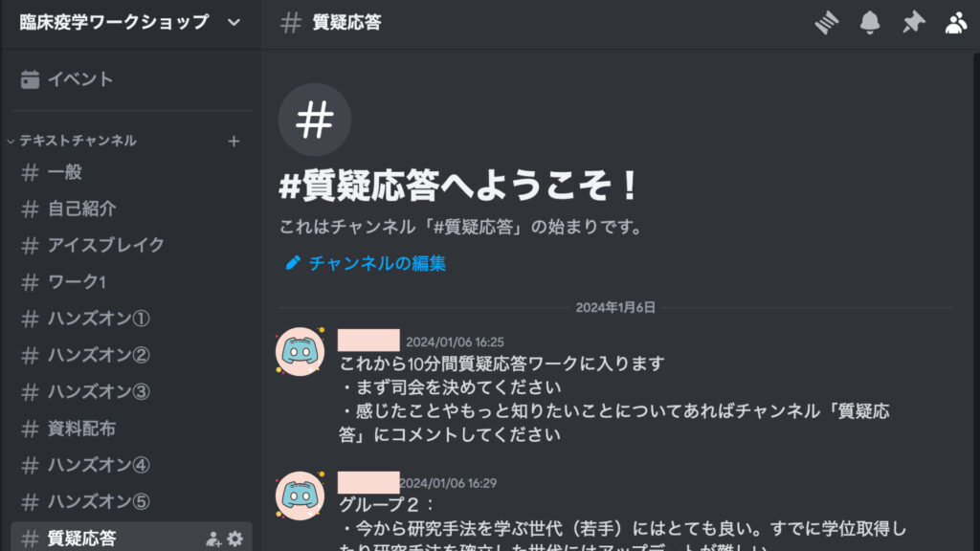
Task: Toggle the member list icon
Action: pyautogui.click(x=956, y=23)
